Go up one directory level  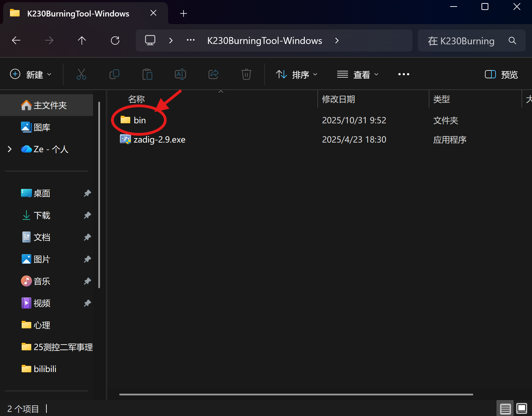click(82, 41)
